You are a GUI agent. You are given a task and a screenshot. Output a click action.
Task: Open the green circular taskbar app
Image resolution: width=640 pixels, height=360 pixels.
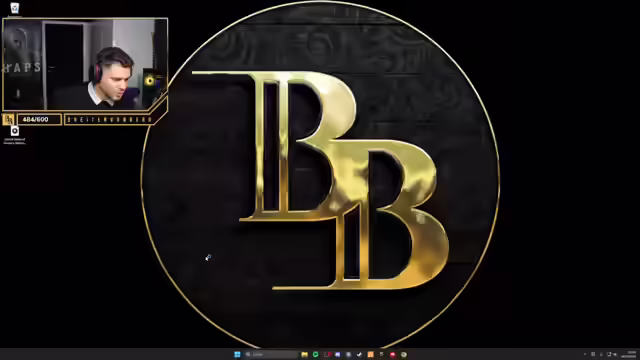[x=316, y=354]
